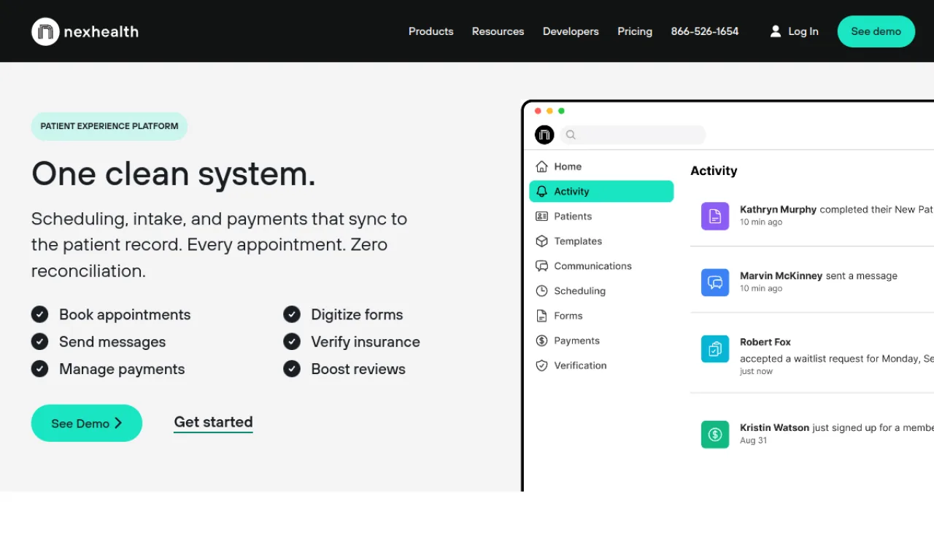Click blue message icon beside Marvin McKinney
The image size is (934, 560).
[x=715, y=282]
